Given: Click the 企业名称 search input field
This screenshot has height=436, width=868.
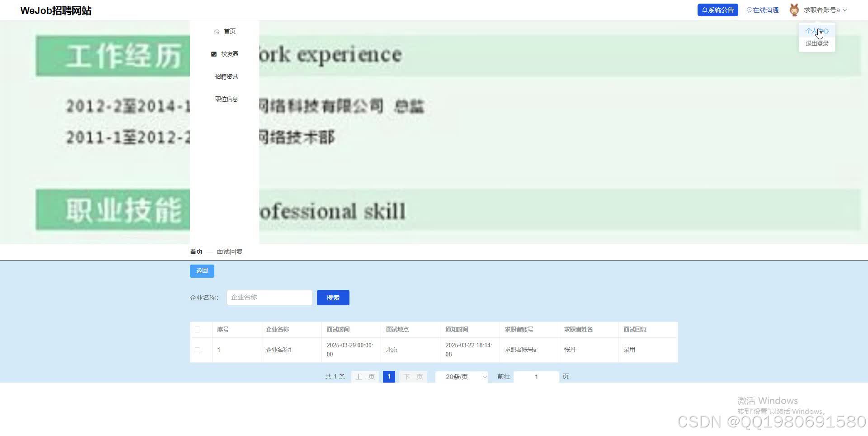Looking at the screenshot, I should (269, 297).
